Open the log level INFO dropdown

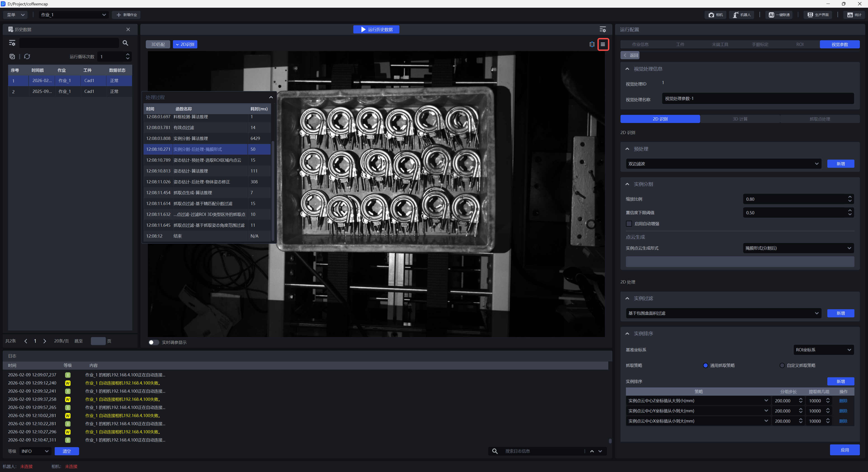click(x=35, y=451)
